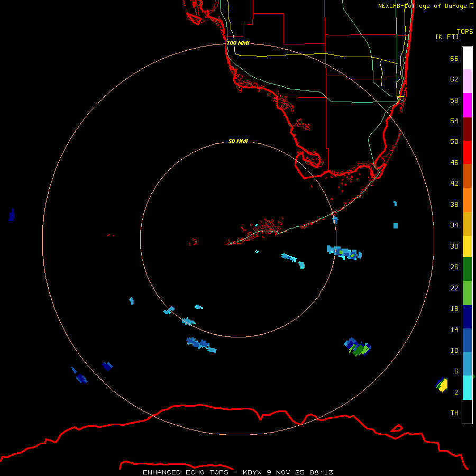This screenshot has width=476, height=476.
Task: Click the "9 NOV 25" date in footer
Action: pos(286,472)
